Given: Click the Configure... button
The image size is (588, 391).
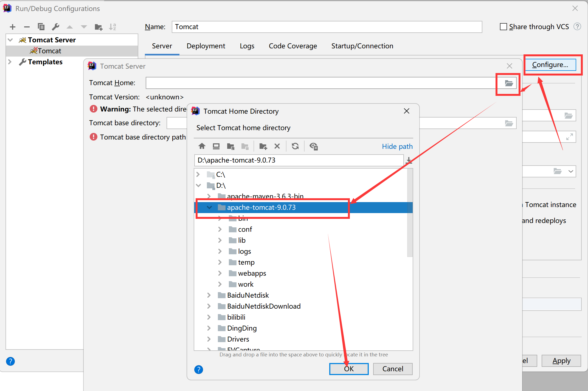Looking at the screenshot, I should pyautogui.click(x=550, y=65).
